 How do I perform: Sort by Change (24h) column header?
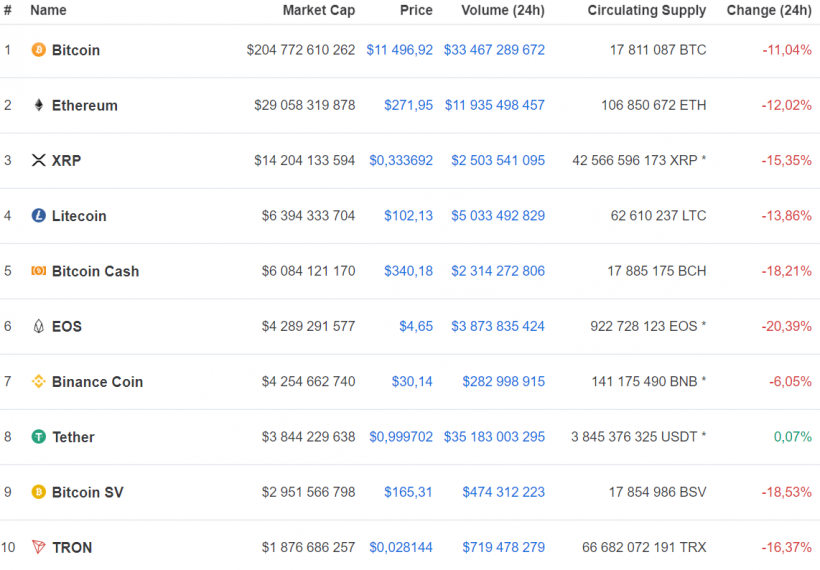pyautogui.click(x=769, y=10)
